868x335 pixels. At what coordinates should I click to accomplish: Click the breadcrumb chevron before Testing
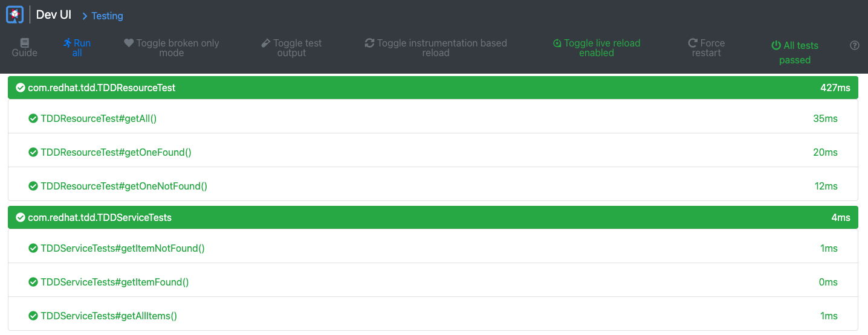click(85, 16)
